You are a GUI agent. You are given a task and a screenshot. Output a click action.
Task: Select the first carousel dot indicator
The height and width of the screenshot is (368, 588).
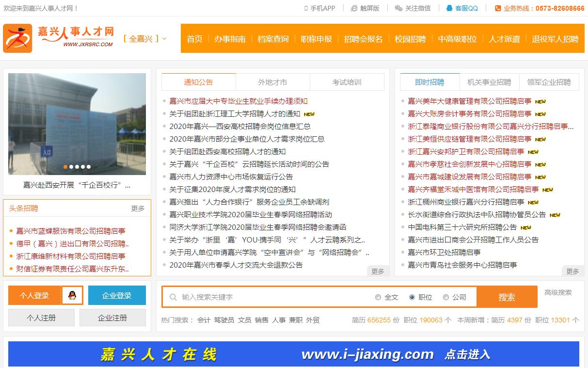(x=65, y=167)
